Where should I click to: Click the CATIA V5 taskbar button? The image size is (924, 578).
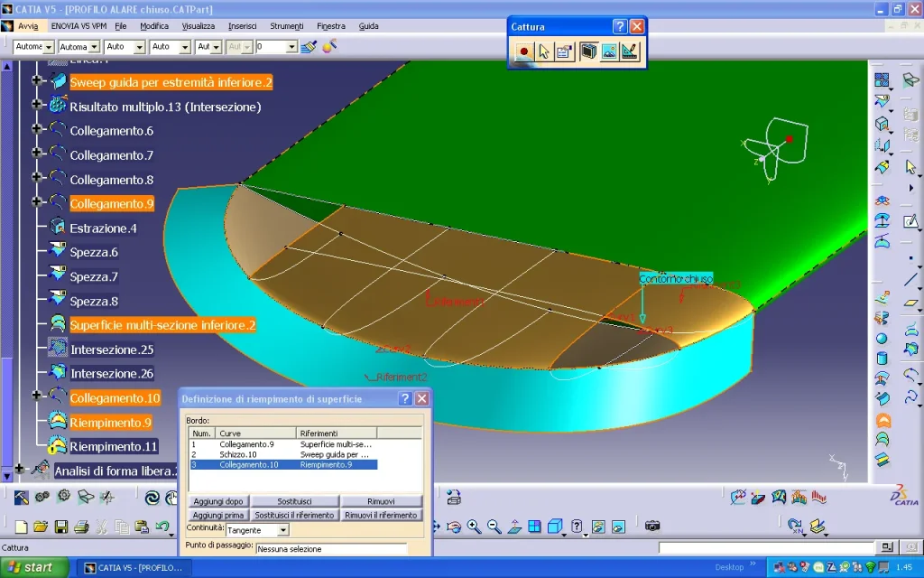point(134,568)
